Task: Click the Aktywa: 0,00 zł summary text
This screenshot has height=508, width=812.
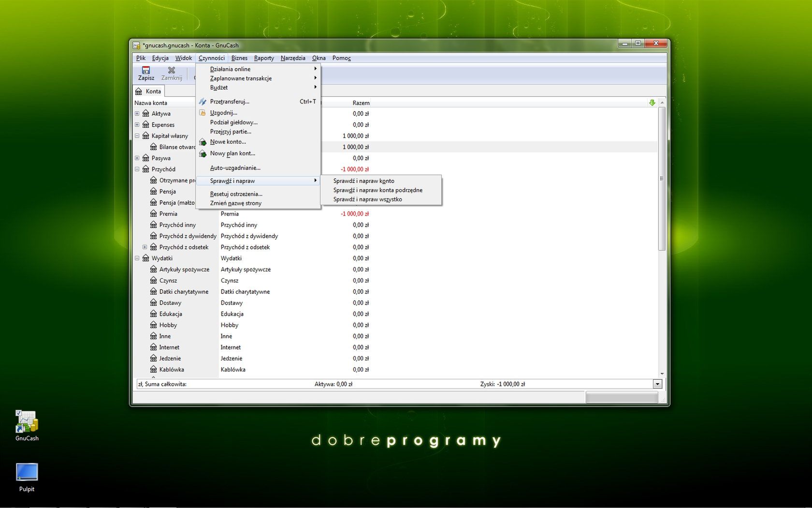Action: (333, 384)
